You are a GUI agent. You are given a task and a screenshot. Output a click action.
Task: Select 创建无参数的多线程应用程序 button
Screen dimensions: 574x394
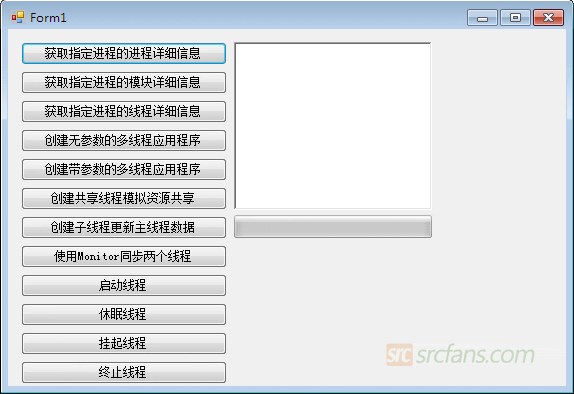point(124,140)
